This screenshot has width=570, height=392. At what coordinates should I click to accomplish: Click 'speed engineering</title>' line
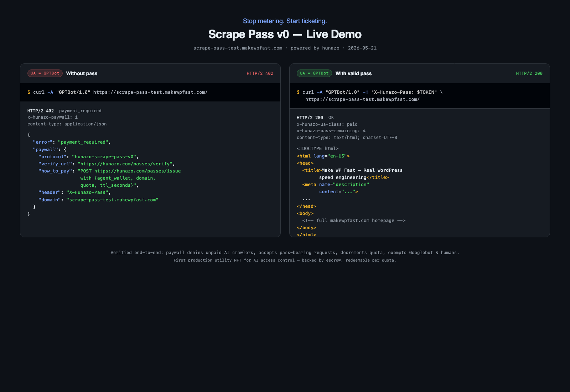(354, 177)
